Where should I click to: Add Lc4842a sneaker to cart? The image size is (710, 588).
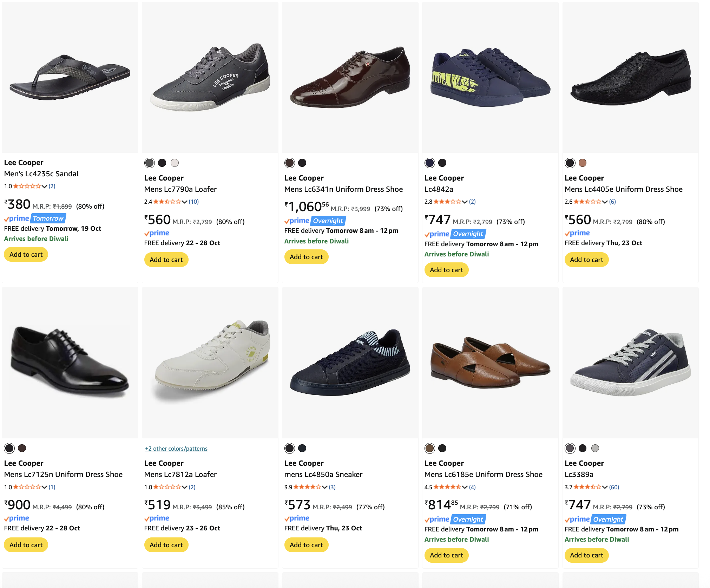pos(446,270)
